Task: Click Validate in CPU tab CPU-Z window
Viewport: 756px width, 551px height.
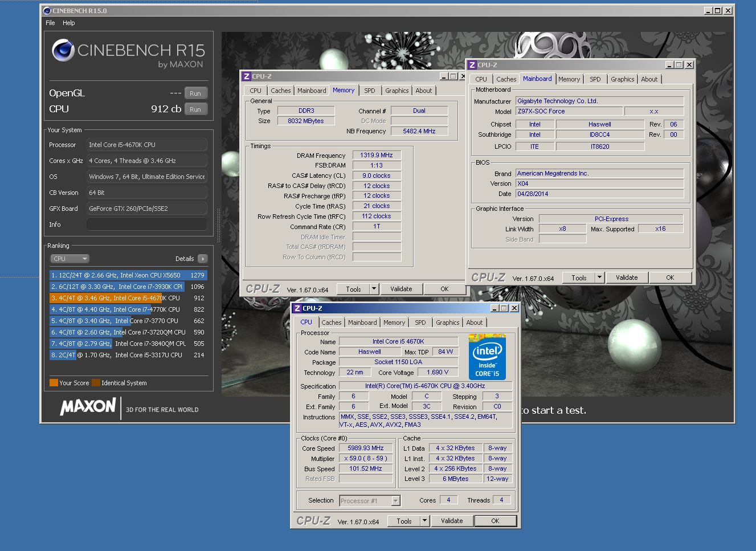Action: (452, 521)
